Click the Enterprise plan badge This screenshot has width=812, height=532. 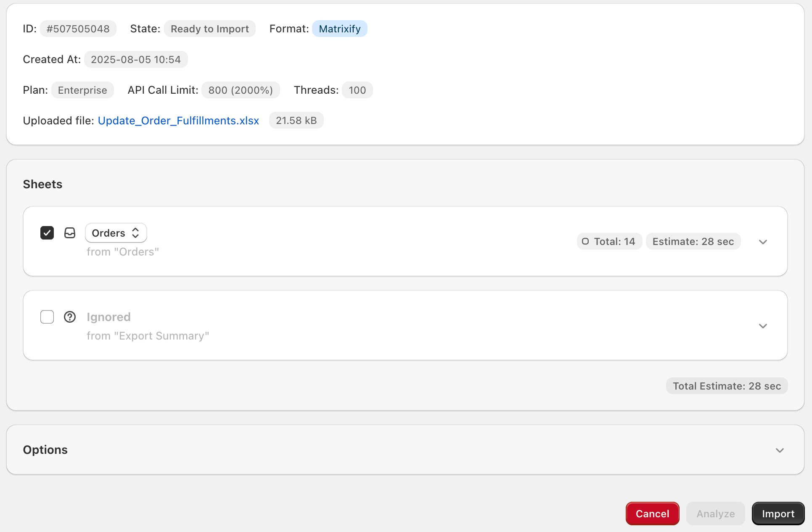tap(82, 90)
